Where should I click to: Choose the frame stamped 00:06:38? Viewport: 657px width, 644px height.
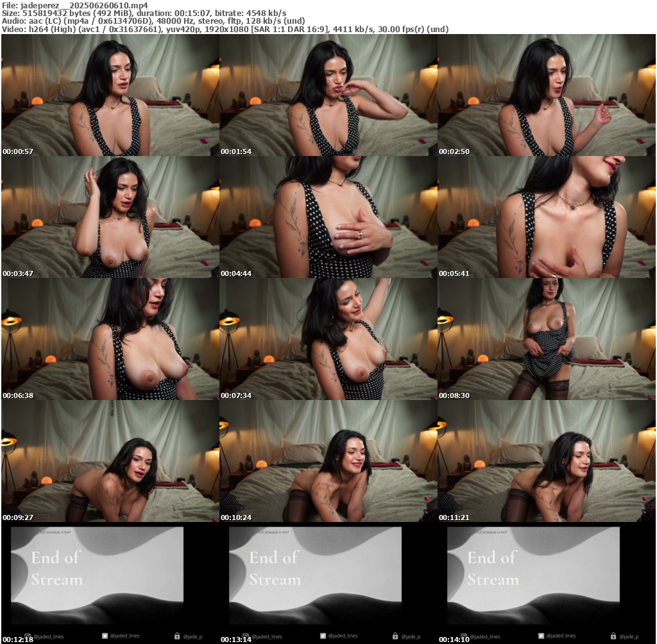click(x=110, y=339)
